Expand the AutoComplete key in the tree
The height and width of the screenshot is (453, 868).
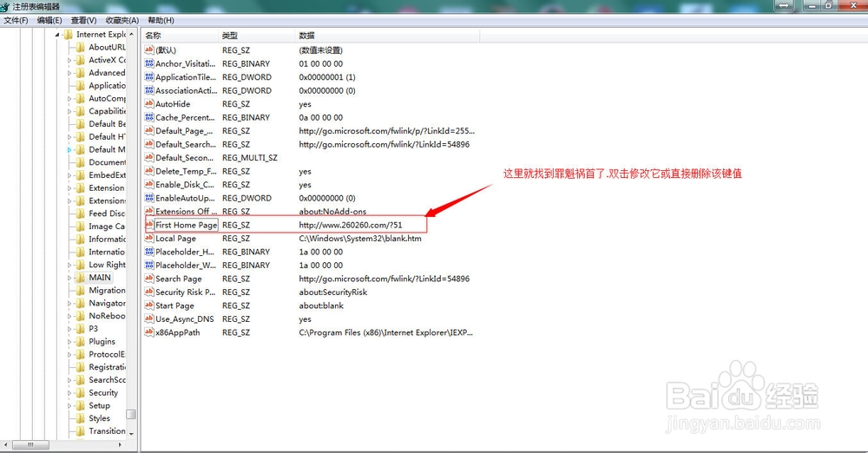[69, 99]
